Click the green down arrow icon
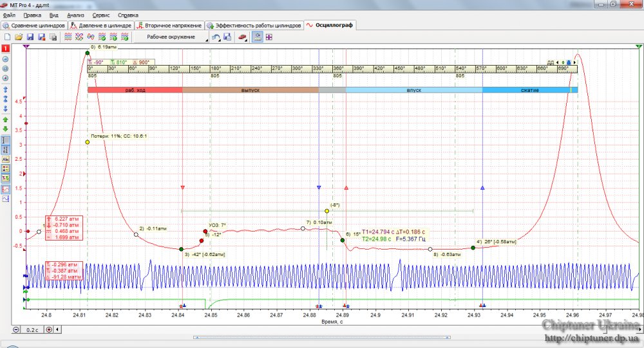Screen dimensions: 644x348 coord(6,129)
